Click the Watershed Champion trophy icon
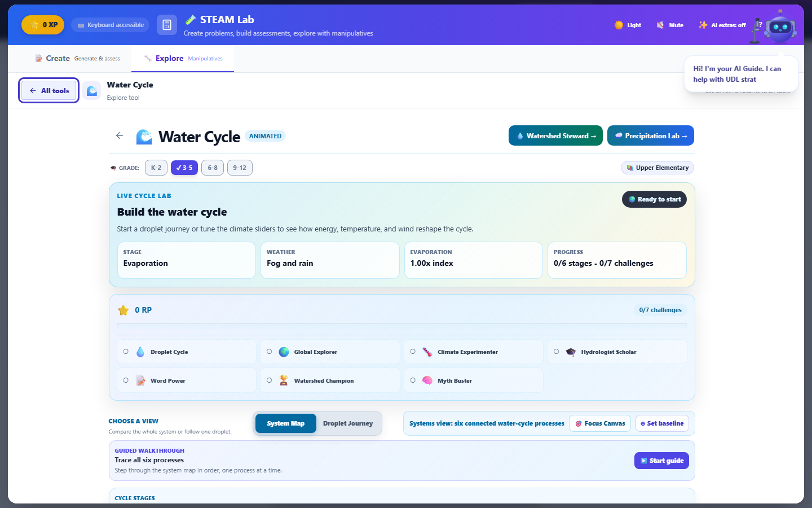This screenshot has width=812, height=508. 284,380
